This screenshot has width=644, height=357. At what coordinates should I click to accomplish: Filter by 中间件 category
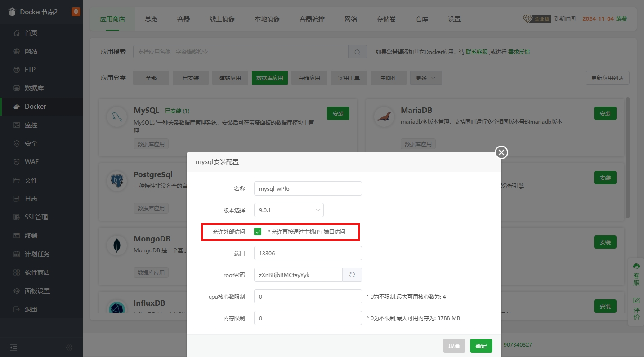pos(389,78)
